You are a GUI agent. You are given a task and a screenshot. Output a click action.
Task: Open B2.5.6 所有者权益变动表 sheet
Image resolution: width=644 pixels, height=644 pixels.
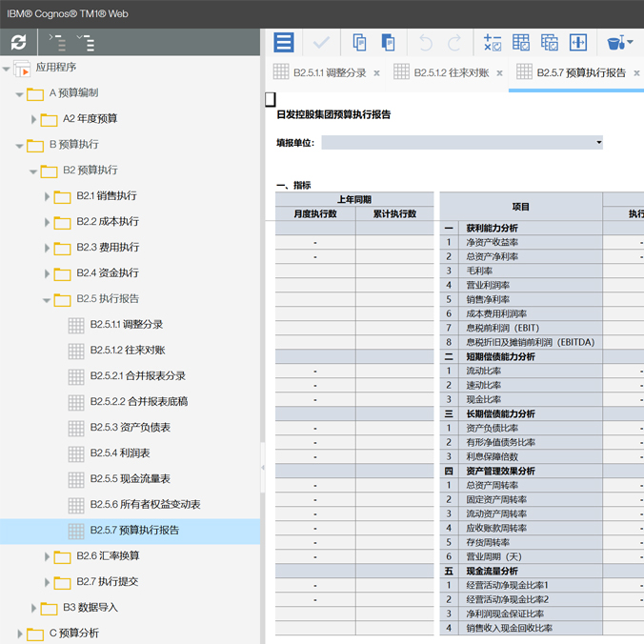pyautogui.click(x=145, y=504)
